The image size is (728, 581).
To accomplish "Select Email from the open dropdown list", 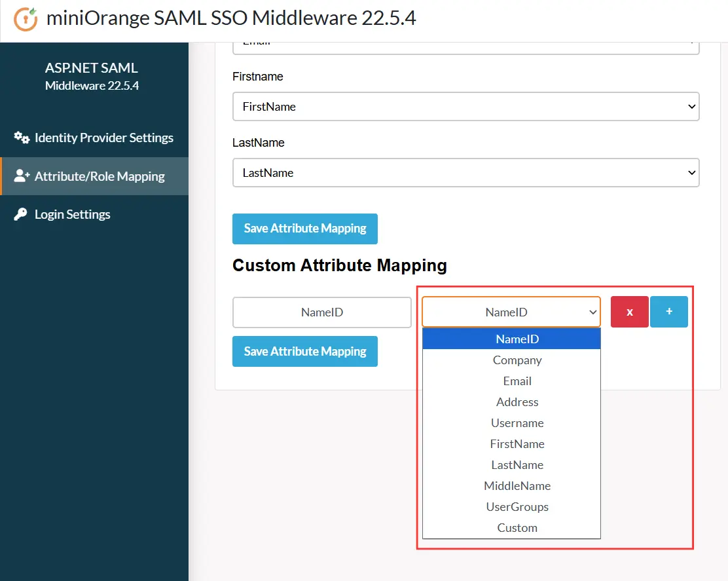I will click(517, 381).
